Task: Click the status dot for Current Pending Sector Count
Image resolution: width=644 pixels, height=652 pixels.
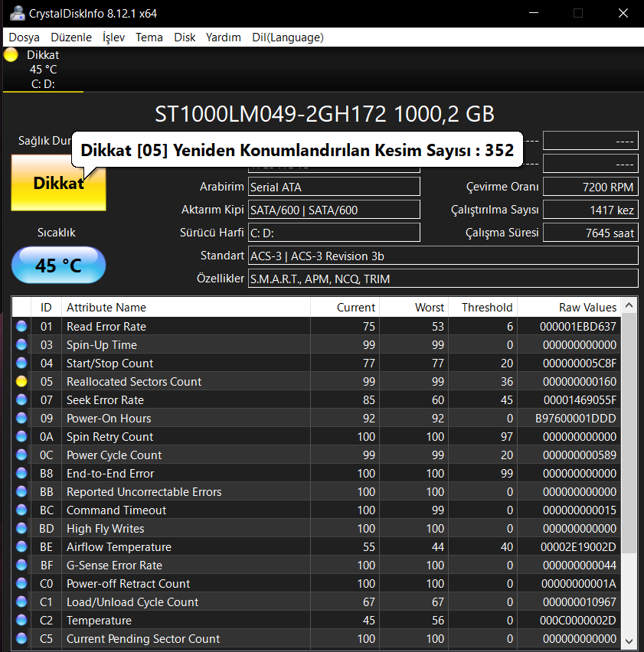Action: (x=21, y=638)
